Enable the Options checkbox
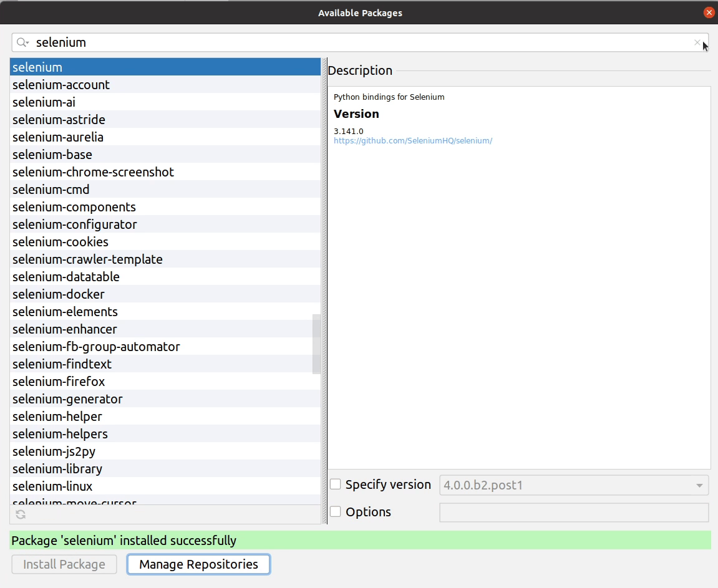 [x=335, y=511]
